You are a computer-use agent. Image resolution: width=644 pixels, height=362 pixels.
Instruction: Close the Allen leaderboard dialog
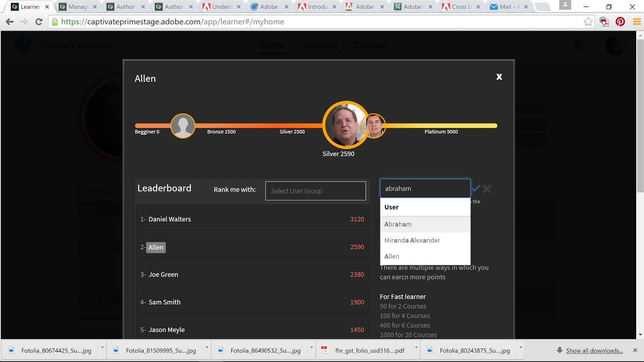coord(499,77)
